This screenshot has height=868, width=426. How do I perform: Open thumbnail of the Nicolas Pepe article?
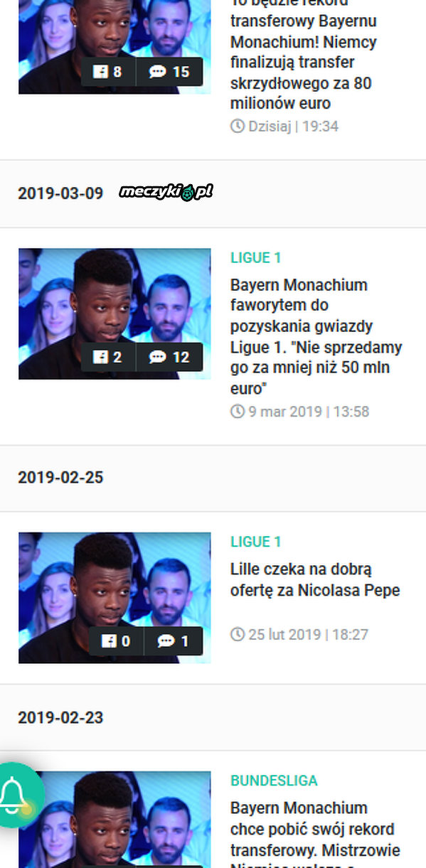click(115, 598)
